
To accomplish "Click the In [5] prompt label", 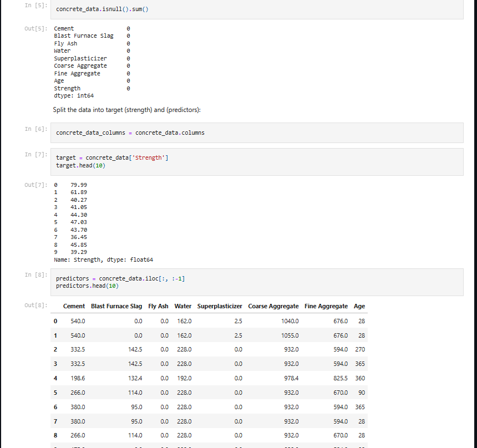I will tap(35, 4).
